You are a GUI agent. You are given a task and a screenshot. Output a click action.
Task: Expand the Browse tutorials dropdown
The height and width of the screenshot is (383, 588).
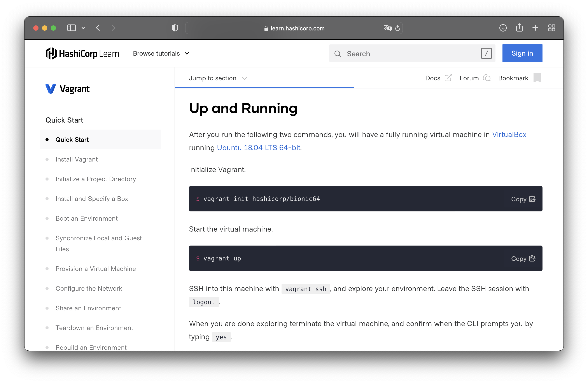click(x=161, y=53)
